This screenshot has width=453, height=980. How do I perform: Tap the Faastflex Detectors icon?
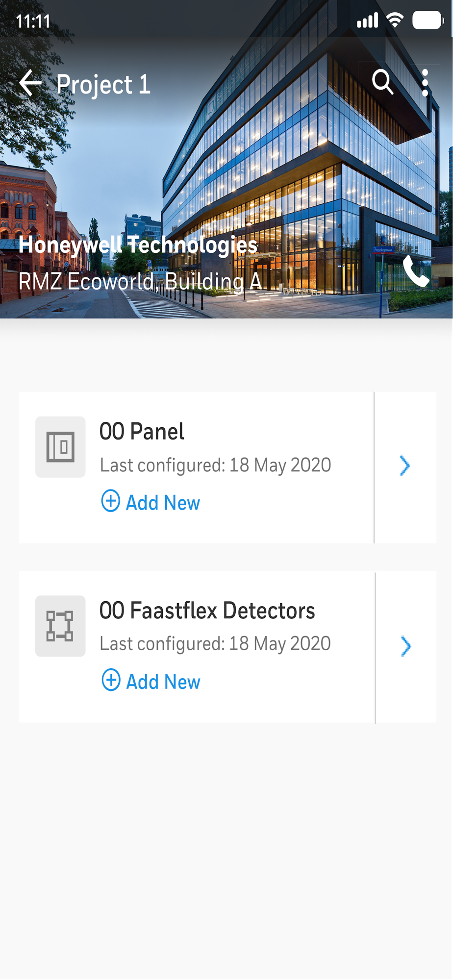tap(60, 626)
